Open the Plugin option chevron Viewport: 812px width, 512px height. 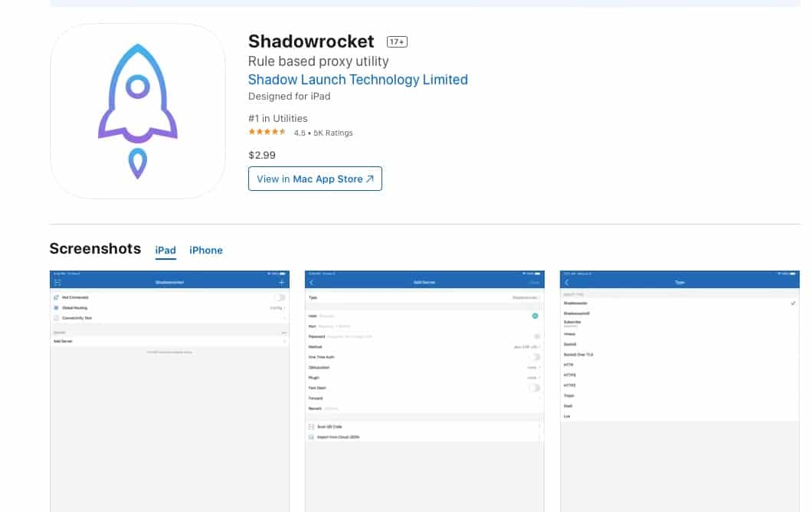540,378
